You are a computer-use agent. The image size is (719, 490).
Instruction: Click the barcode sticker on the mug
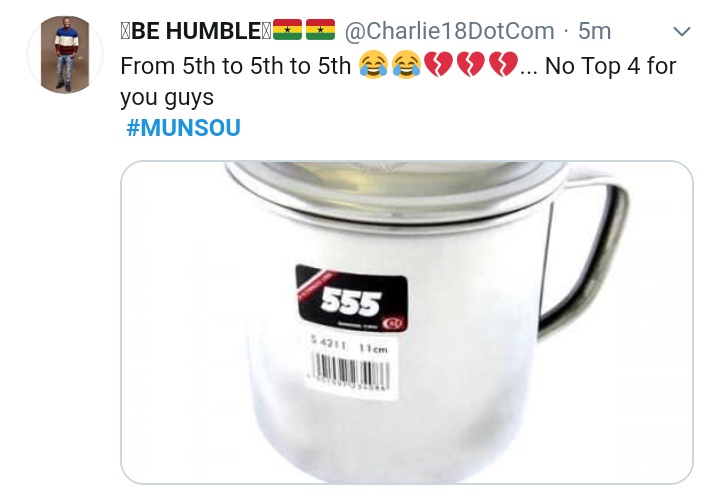[x=352, y=364]
